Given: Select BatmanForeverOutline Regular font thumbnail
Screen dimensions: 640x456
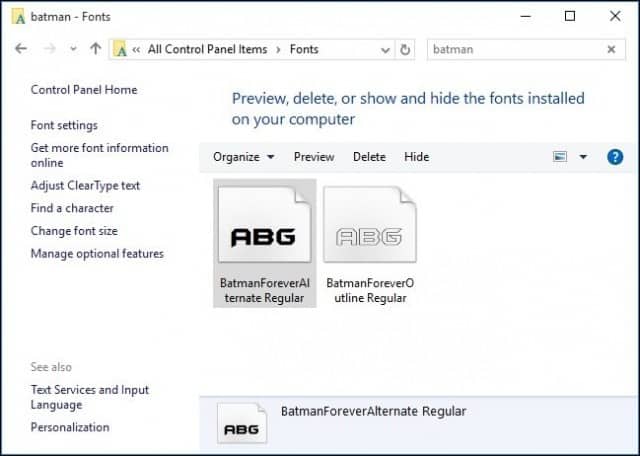Looking at the screenshot, I should pos(370,224).
